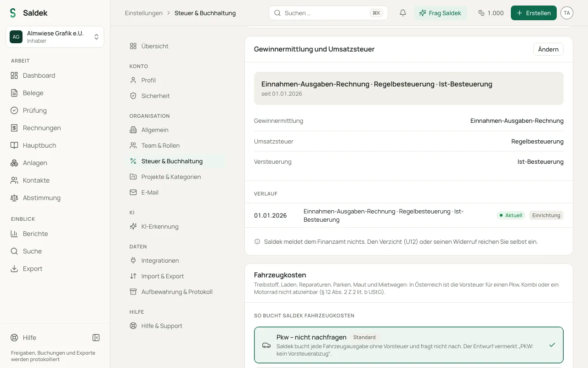Open Projekte & Kategorien settings
The image size is (588, 368).
pos(175,177)
